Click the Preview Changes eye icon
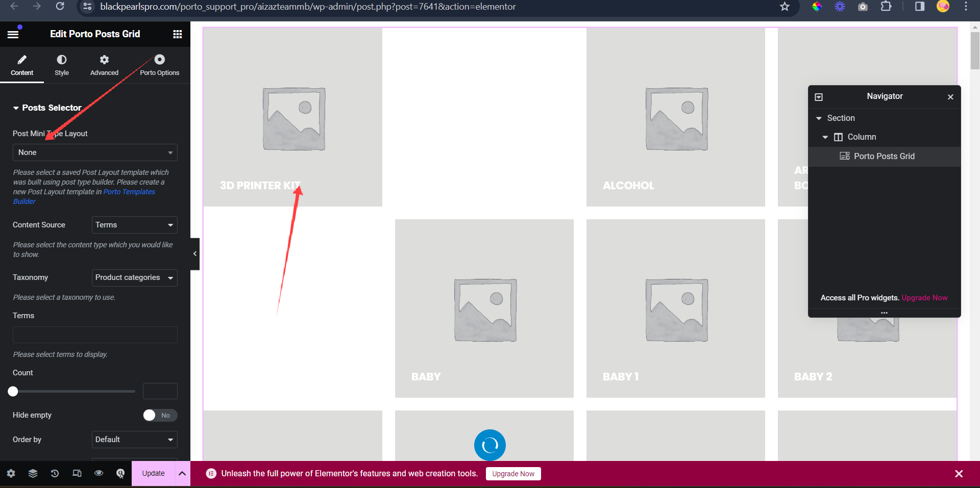980x488 pixels. click(99, 473)
